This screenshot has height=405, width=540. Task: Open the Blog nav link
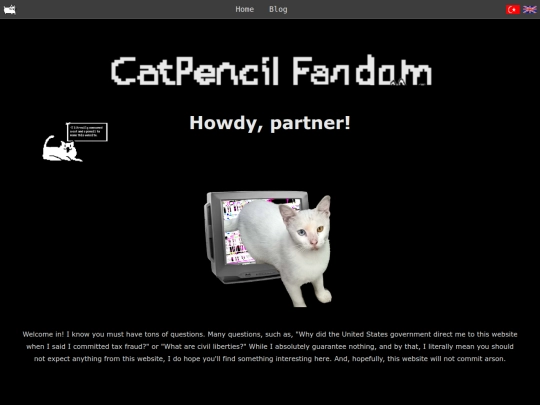tap(278, 9)
